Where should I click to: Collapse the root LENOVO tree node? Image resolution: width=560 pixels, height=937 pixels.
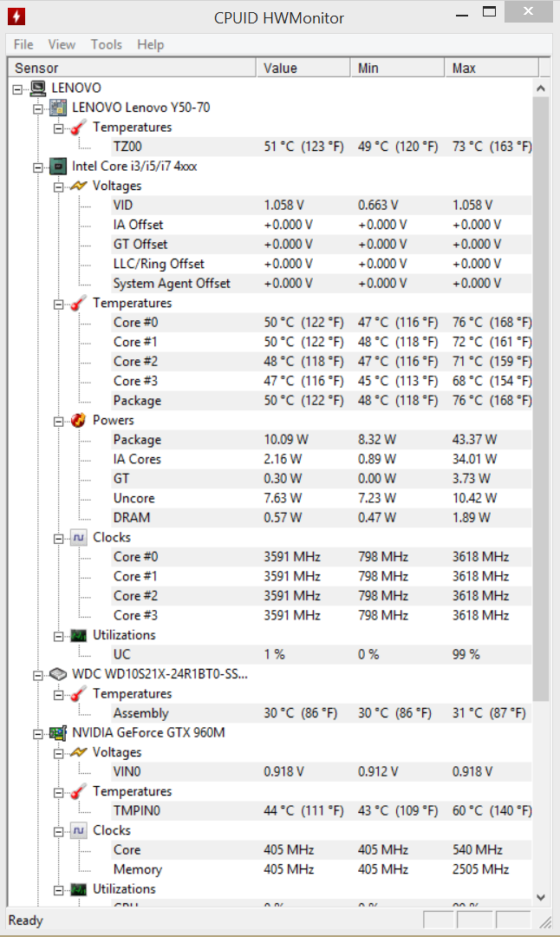[18, 89]
